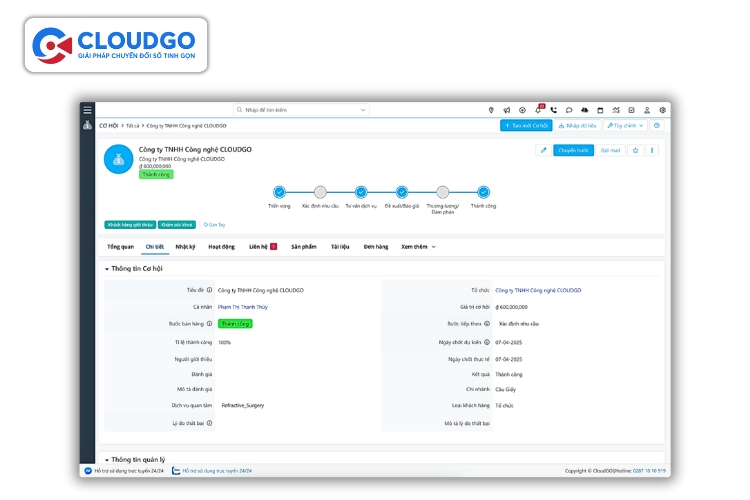The image size is (750, 500).
Task: Open the hamburger menu in the sidebar
Action: [88, 110]
